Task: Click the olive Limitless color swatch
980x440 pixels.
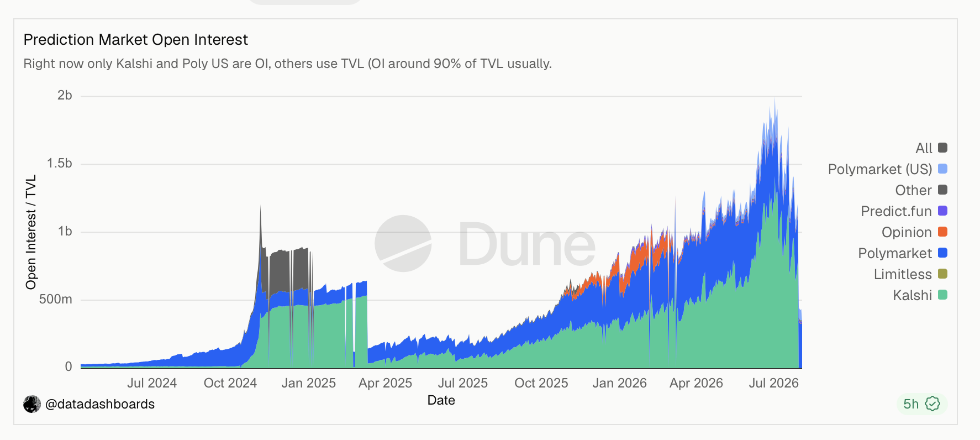Action: (943, 274)
